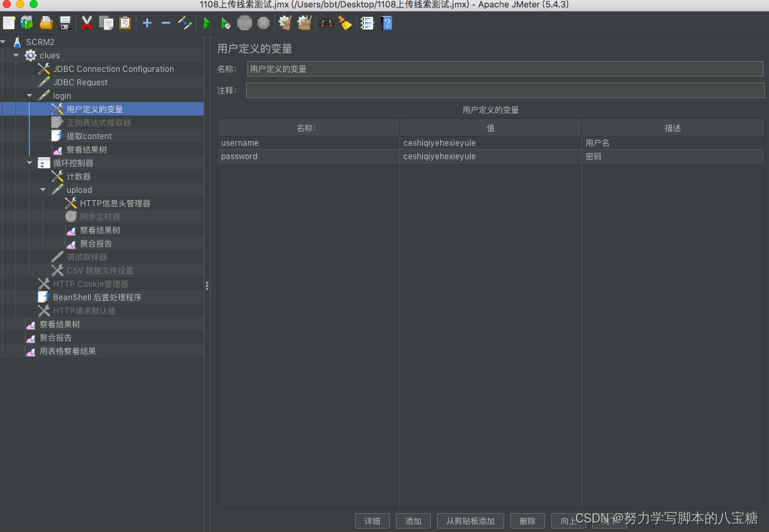The width and height of the screenshot is (769, 532).
Task: Select the JDBC Request sampler
Action: [x=81, y=83]
